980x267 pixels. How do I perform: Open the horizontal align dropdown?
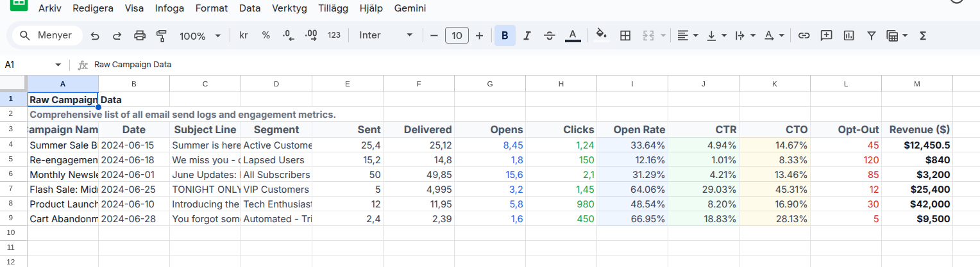688,36
